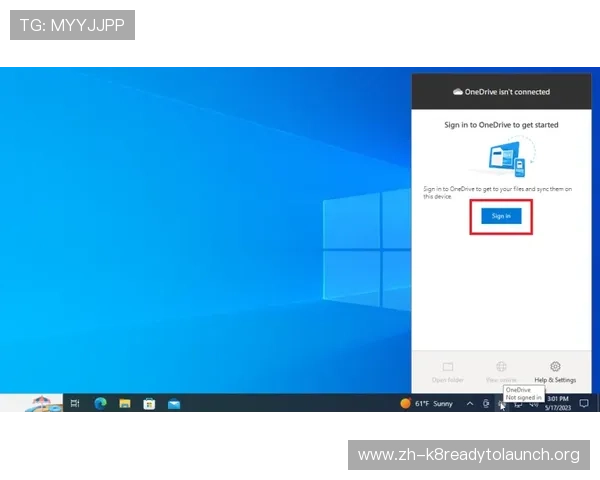Open the taskbar clock showing 3:01 PM
The width and height of the screenshot is (600, 480).
558,403
